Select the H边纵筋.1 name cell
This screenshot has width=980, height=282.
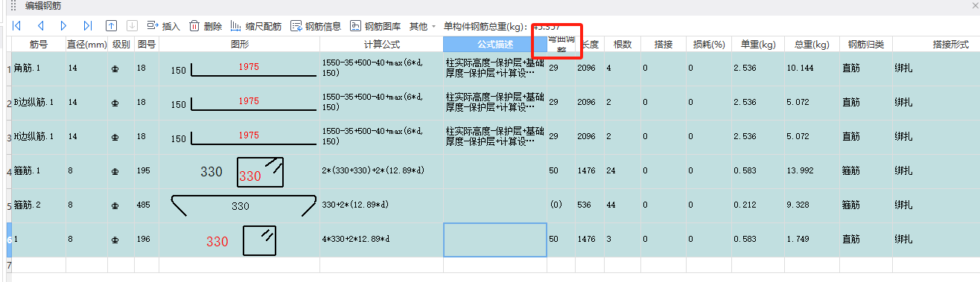click(x=39, y=137)
